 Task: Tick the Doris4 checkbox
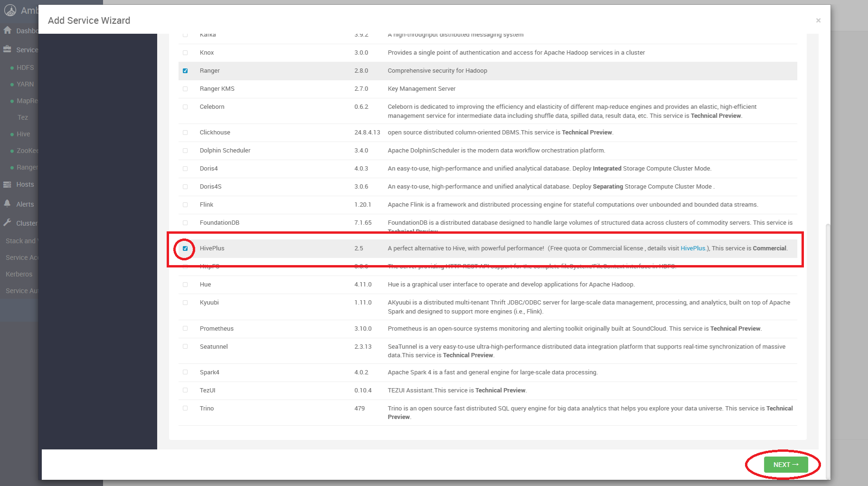pos(185,169)
